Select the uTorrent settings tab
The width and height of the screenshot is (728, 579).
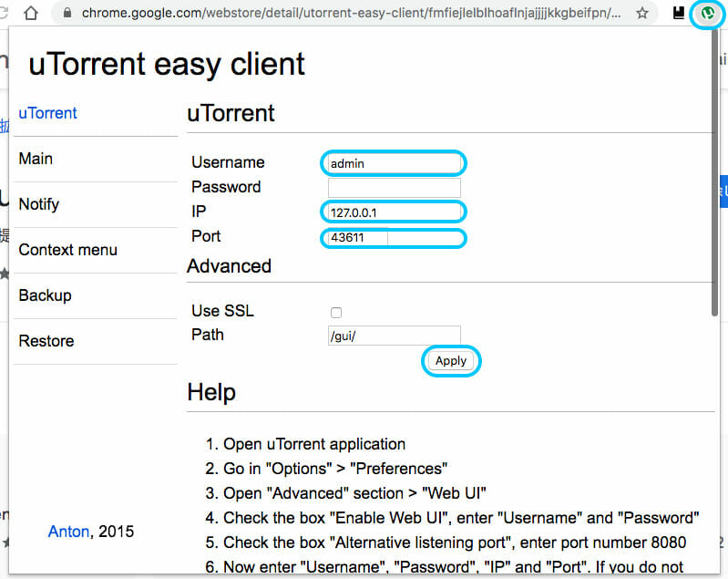tap(47, 113)
